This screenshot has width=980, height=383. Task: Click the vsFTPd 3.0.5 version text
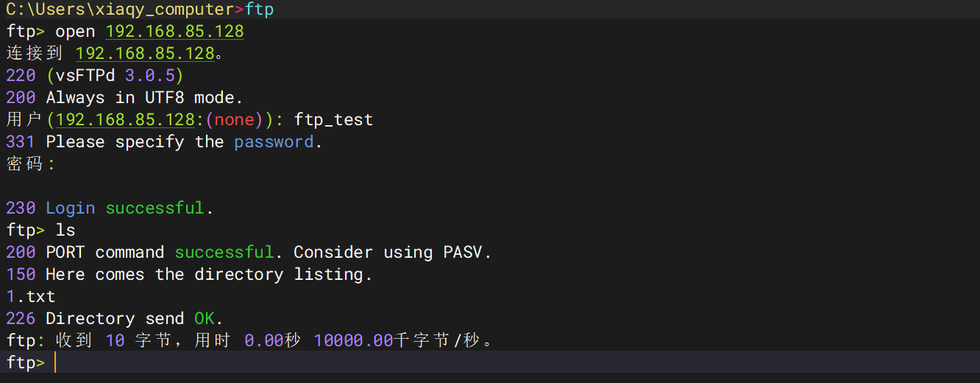coord(114,76)
